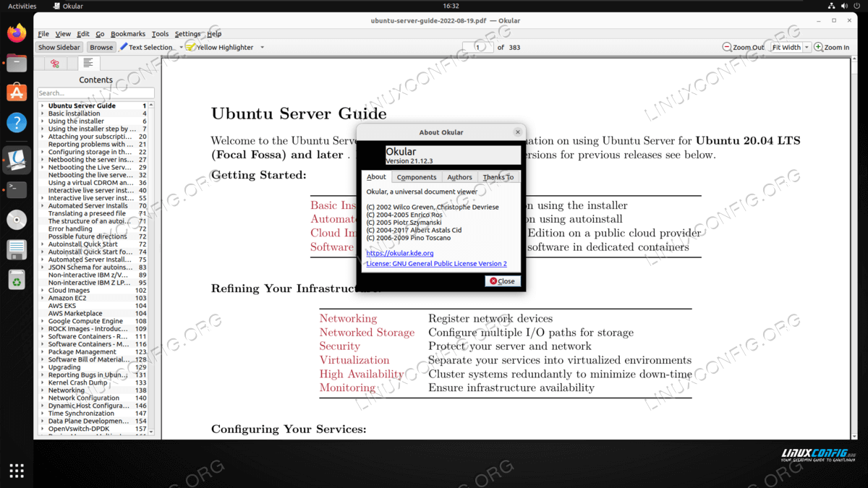The image size is (868, 488).
Task: Click the Zoom In button
Action: pos(832,48)
